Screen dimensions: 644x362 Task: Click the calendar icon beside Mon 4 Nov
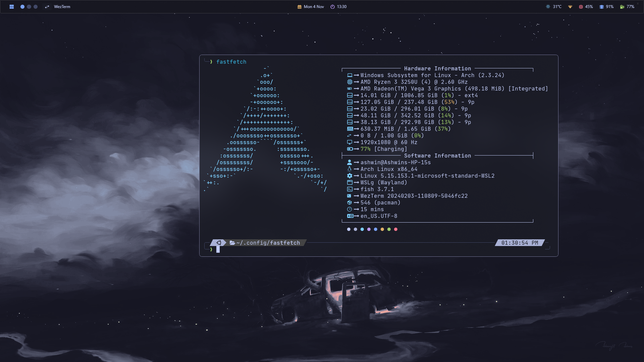tap(300, 7)
